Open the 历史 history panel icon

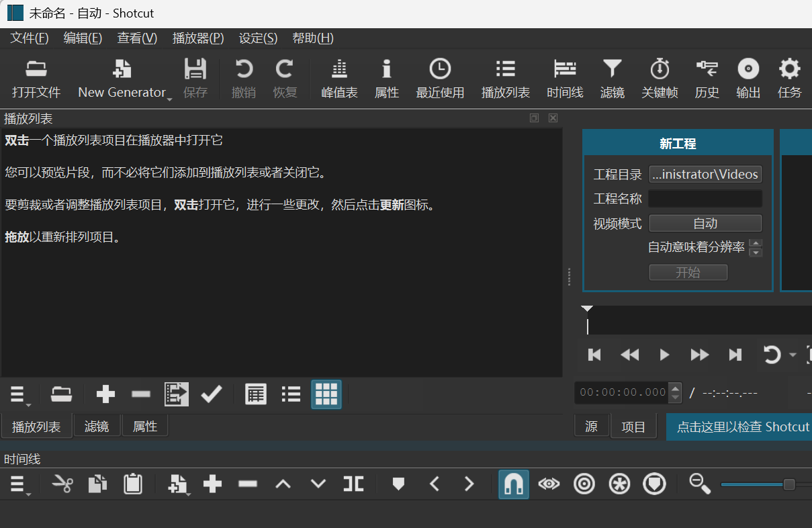point(707,77)
